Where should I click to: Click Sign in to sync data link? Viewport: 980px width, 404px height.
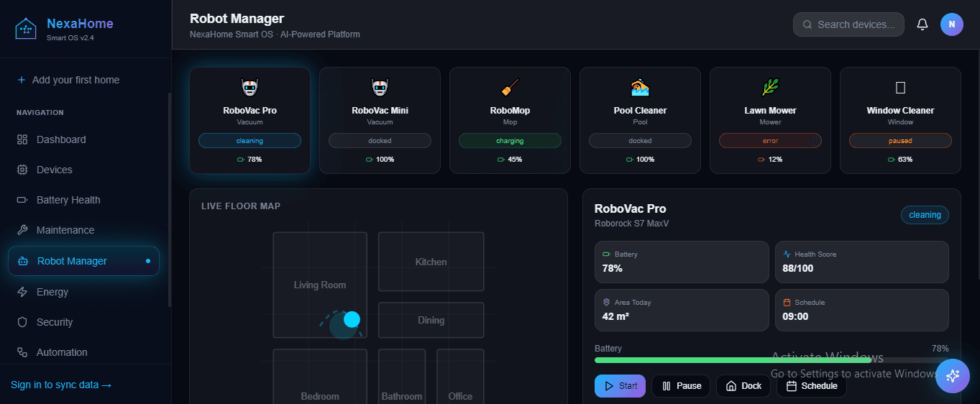pyautogui.click(x=61, y=385)
